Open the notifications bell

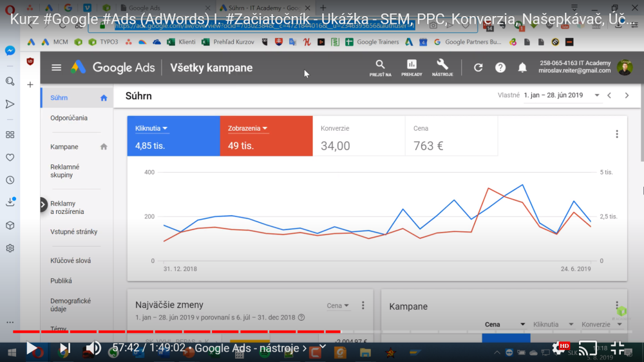pos(522,68)
